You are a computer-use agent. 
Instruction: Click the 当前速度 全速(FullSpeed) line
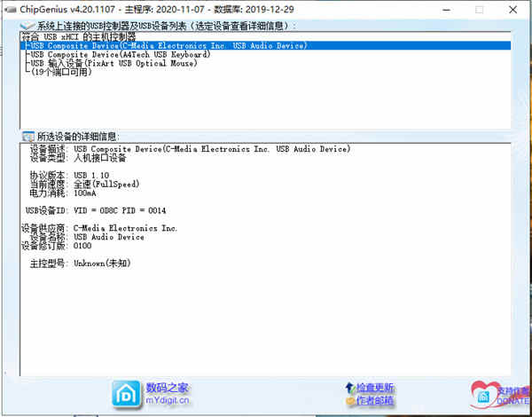84,185
